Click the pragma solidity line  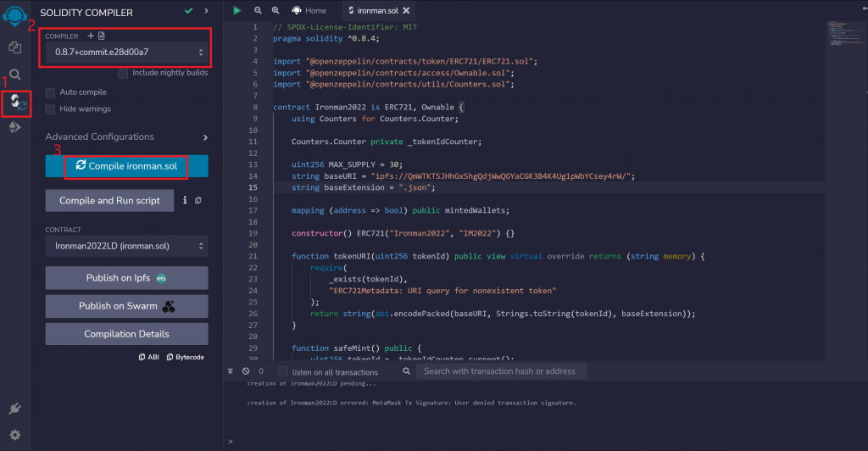[x=326, y=38]
